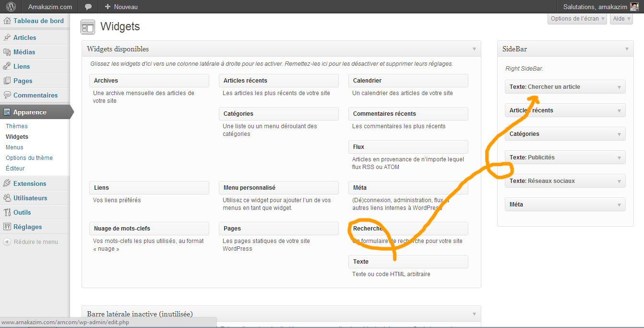Click the Outils tools icon
The image size is (644, 328).
pos(7,212)
